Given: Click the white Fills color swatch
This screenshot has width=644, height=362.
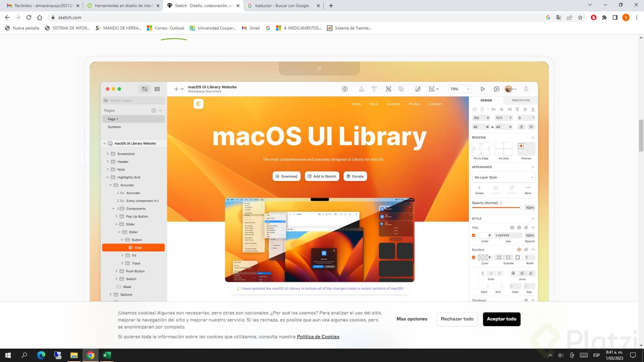Looking at the screenshot, I should pos(483,236).
